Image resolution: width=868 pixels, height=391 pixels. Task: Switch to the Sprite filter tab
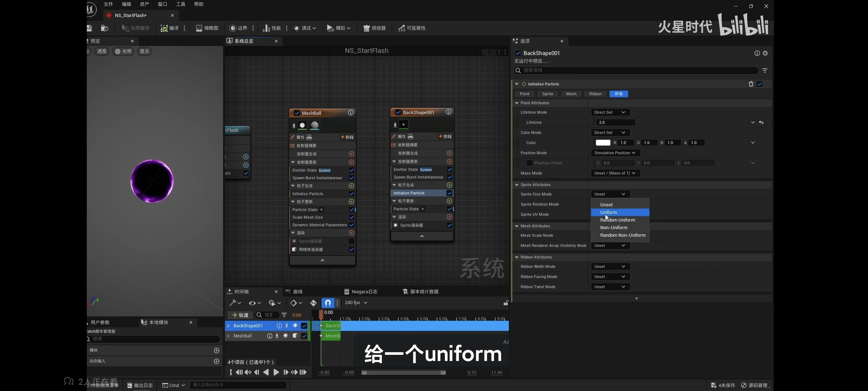click(x=548, y=94)
